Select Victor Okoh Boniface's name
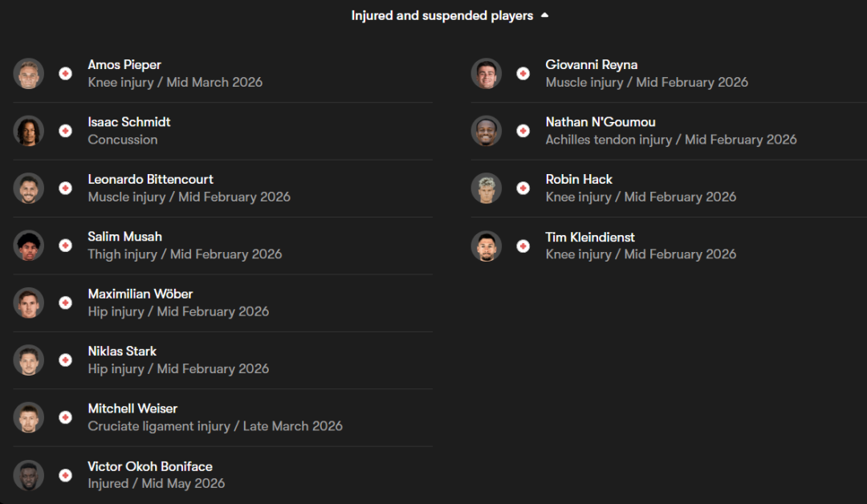The width and height of the screenshot is (867, 504). [150, 466]
